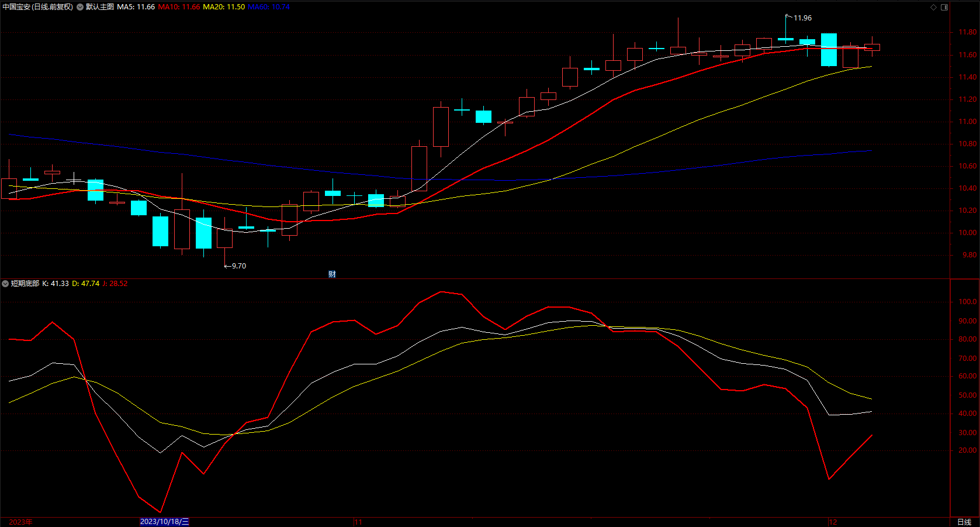Click the 11.96 high price label

[802, 18]
